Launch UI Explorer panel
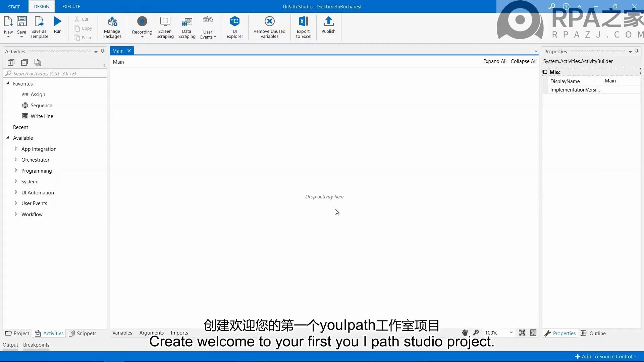Viewport: 644px width, 362px height. [235, 27]
